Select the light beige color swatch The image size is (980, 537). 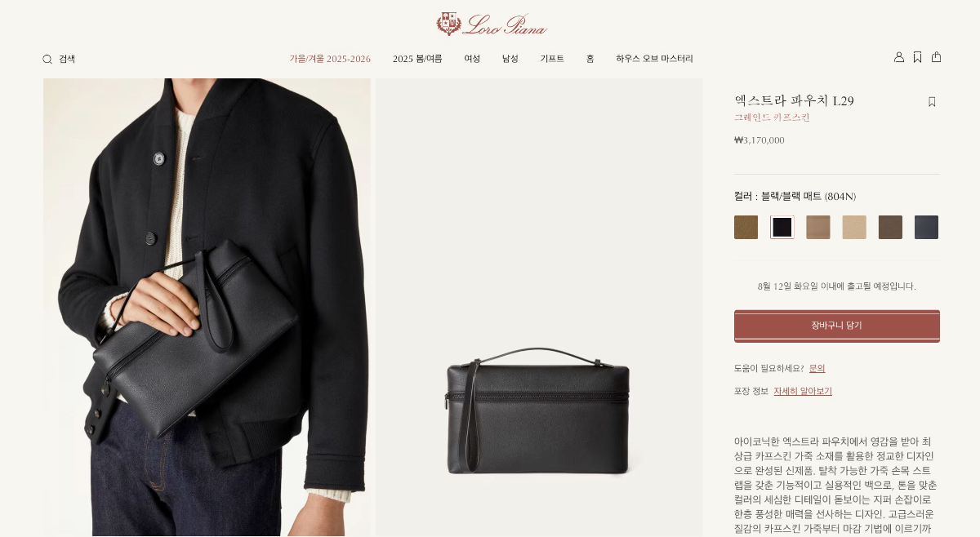[854, 228]
